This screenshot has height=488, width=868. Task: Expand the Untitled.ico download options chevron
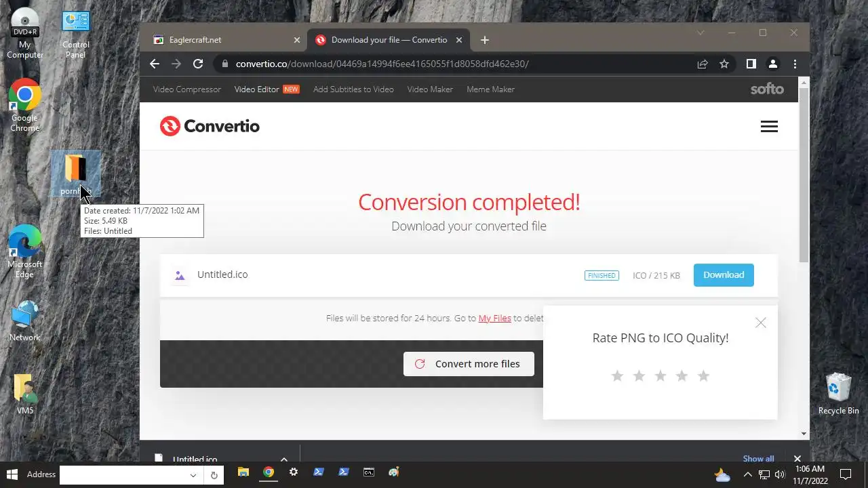284,460
